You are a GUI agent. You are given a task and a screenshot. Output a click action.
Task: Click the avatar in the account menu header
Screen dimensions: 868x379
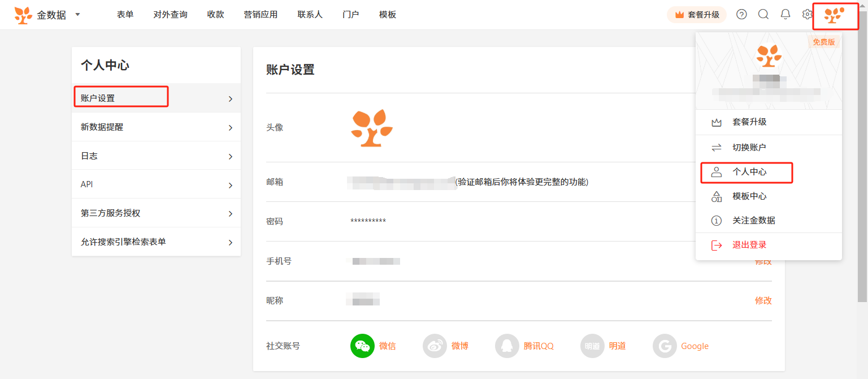click(x=769, y=56)
